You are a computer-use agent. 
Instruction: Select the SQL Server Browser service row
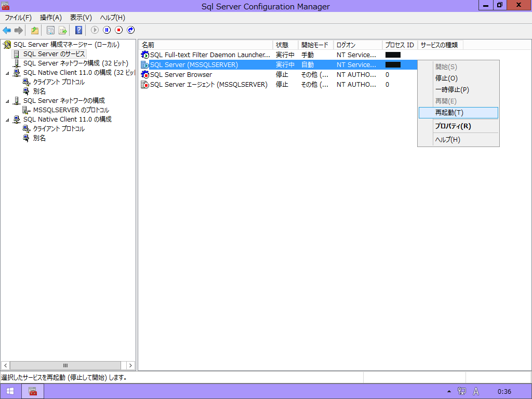[x=181, y=75]
